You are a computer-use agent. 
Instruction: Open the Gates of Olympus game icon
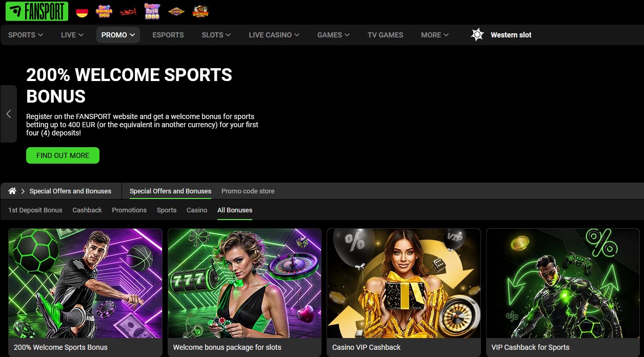176,11
